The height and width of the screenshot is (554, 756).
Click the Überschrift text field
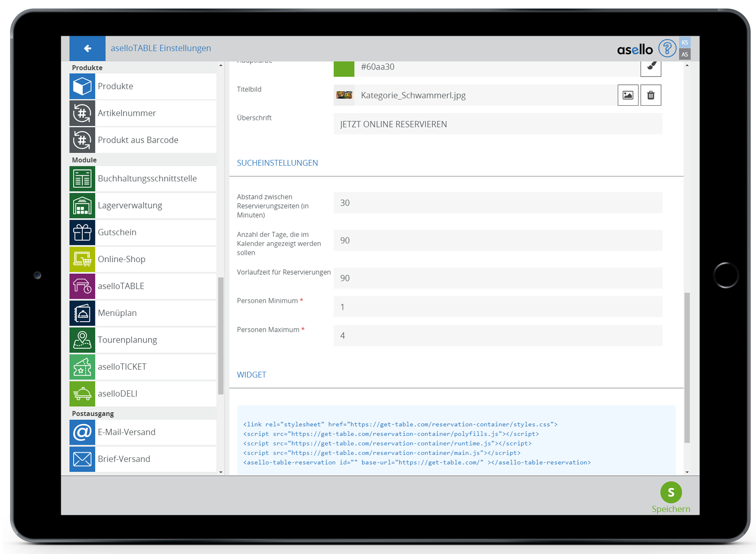[x=497, y=124]
